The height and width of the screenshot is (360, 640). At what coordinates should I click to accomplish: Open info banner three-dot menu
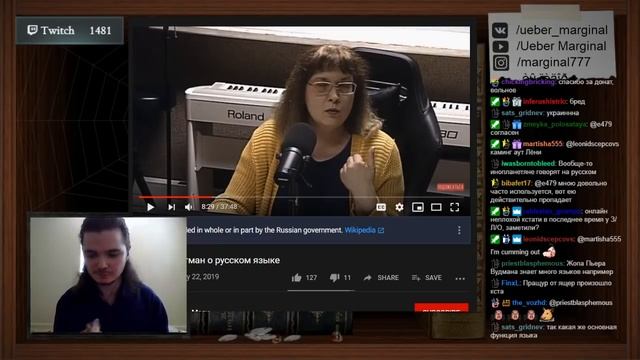point(459,230)
